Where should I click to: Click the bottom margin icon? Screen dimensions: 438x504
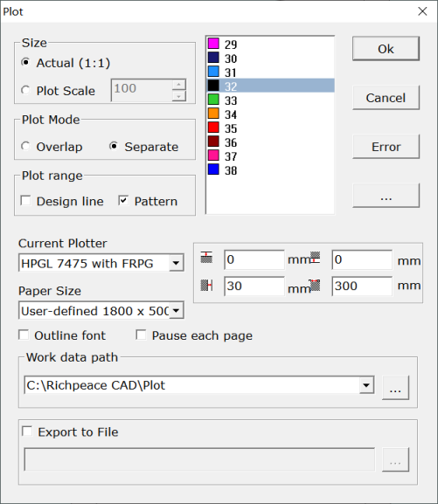pos(315,258)
